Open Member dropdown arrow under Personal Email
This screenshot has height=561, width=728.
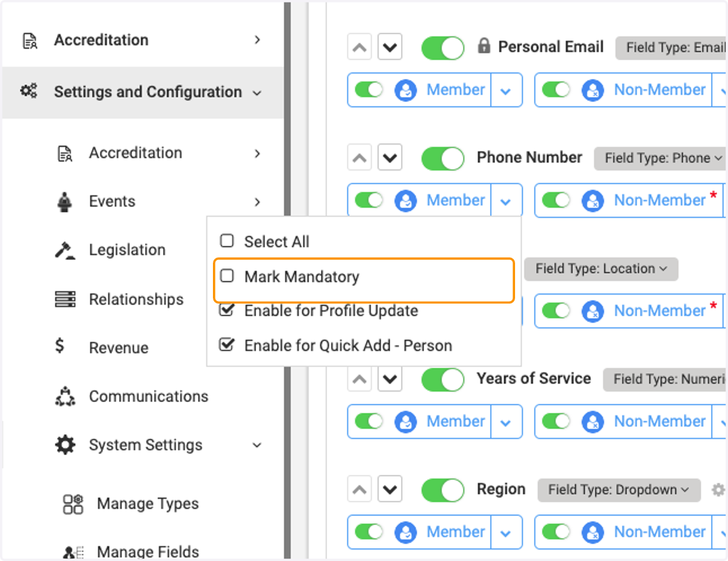506,90
